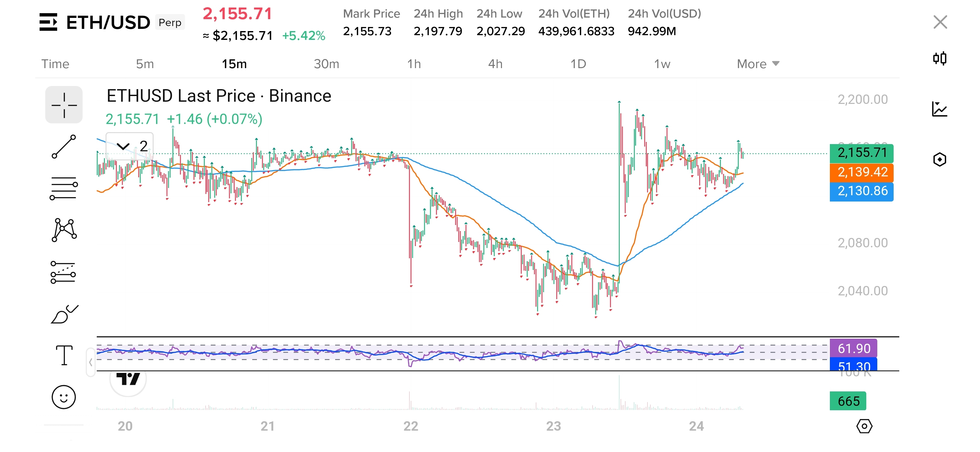Open the forecasting and measurement tools
Screen dimensions: 980x452
[64, 272]
